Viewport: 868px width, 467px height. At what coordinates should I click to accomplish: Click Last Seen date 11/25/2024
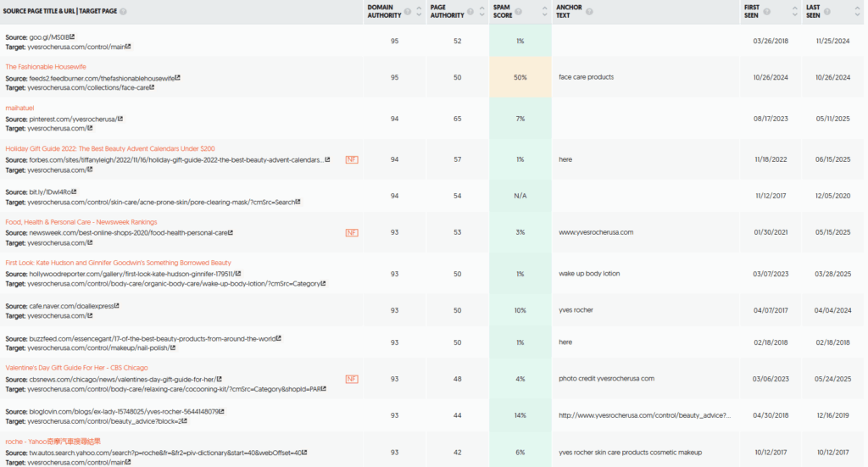click(832, 41)
